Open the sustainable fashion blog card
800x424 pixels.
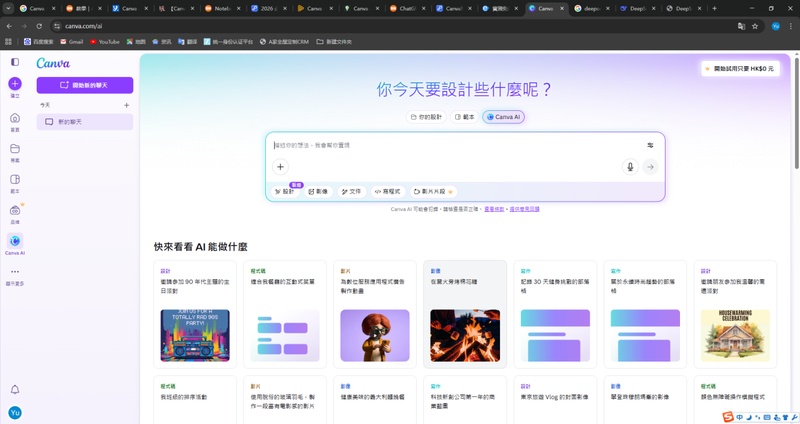(645, 314)
